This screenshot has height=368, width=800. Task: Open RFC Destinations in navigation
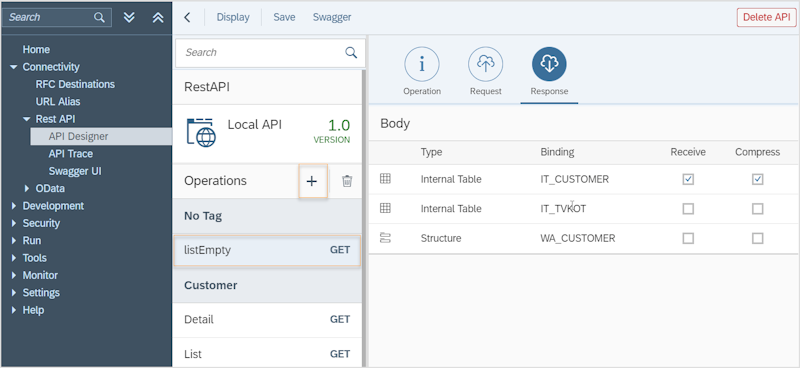coord(75,84)
